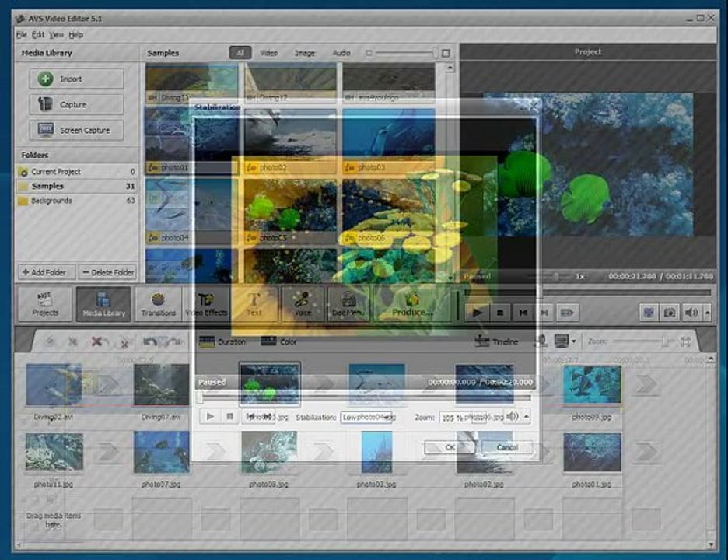
Task: Step to previous frame in preview
Action: point(523,313)
